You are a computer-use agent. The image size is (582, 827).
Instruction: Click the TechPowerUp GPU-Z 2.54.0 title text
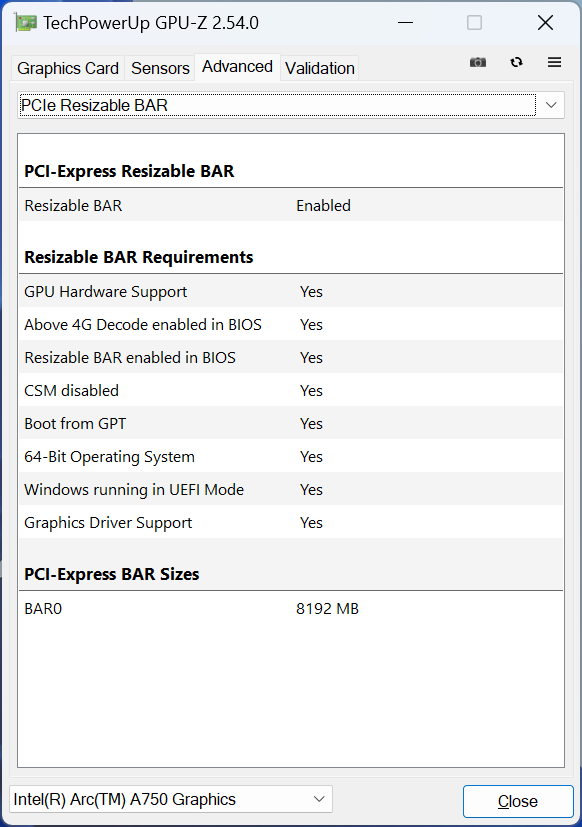(x=151, y=23)
